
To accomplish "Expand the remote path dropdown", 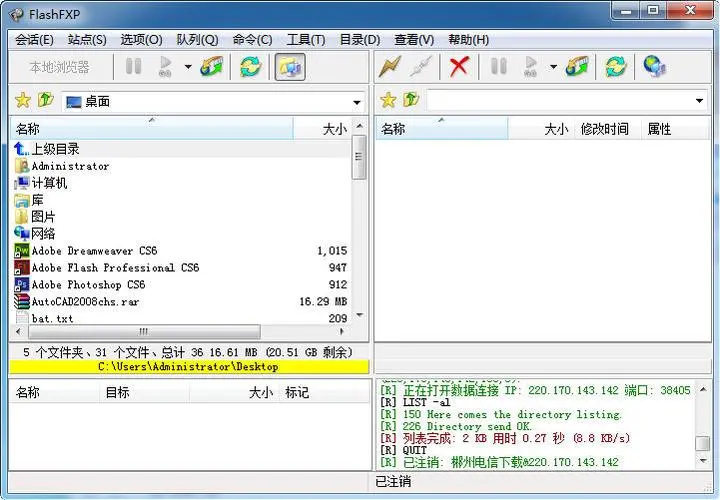I will click(x=699, y=101).
